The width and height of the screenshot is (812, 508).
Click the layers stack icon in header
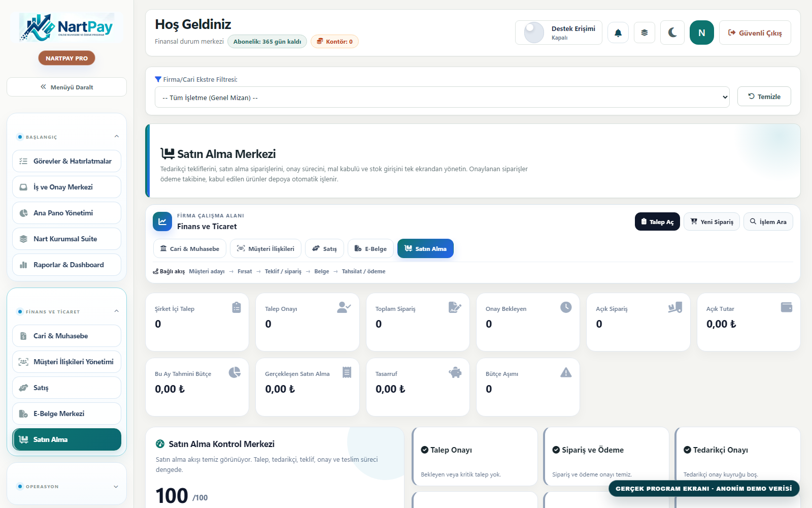645,33
